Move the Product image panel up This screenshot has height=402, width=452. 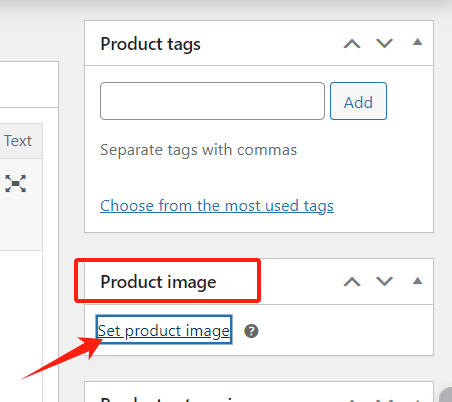pos(352,282)
